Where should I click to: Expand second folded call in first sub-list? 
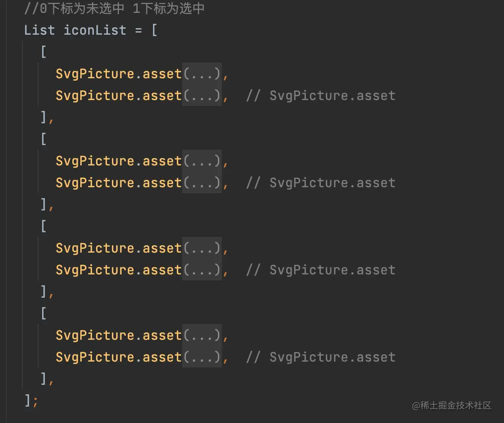pyautogui.click(x=202, y=96)
